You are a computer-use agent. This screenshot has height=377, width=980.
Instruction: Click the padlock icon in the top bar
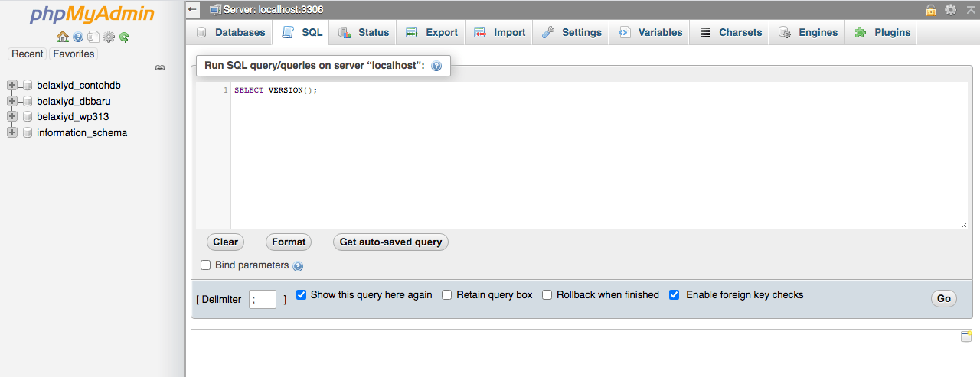[x=930, y=9]
